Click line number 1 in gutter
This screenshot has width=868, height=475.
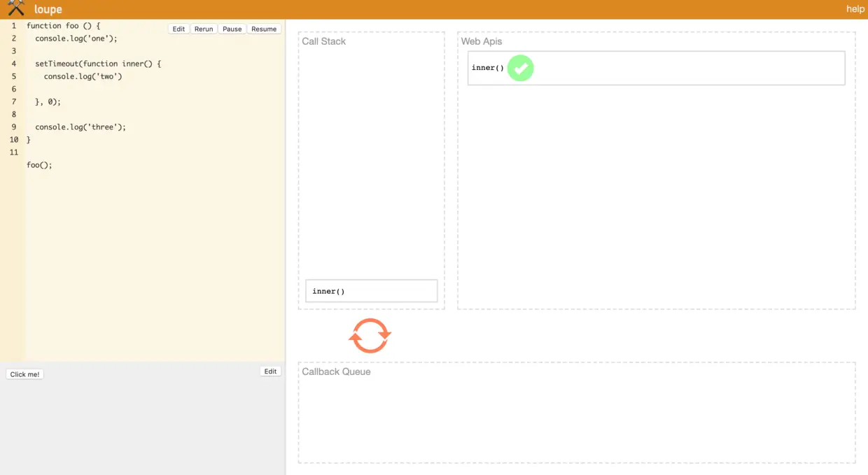pos(14,26)
